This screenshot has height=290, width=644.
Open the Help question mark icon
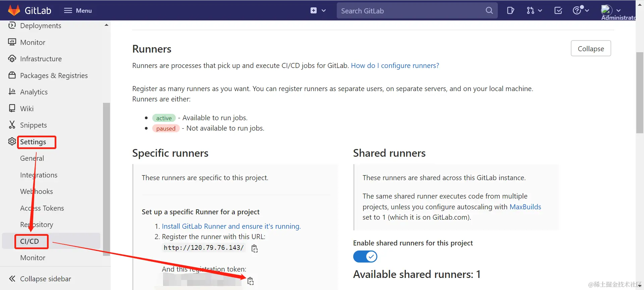pyautogui.click(x=577, y=10)
